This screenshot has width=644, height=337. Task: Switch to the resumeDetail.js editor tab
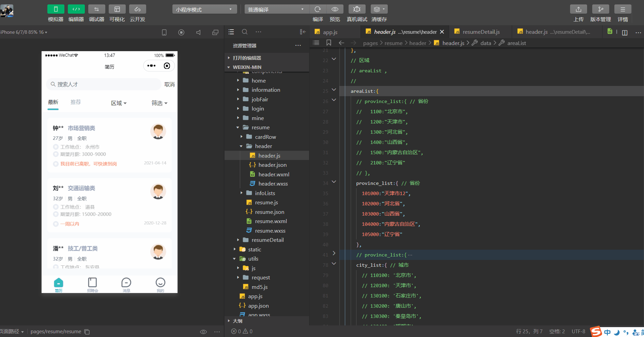tap(481, 32)
